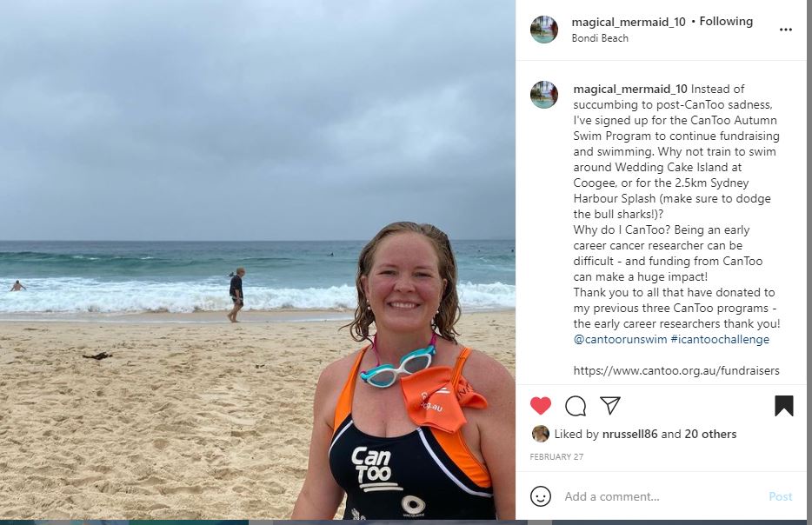Screen dimensions: 812x525
Task: Open comments with speech bubble icon
Action: pos(576,406)
